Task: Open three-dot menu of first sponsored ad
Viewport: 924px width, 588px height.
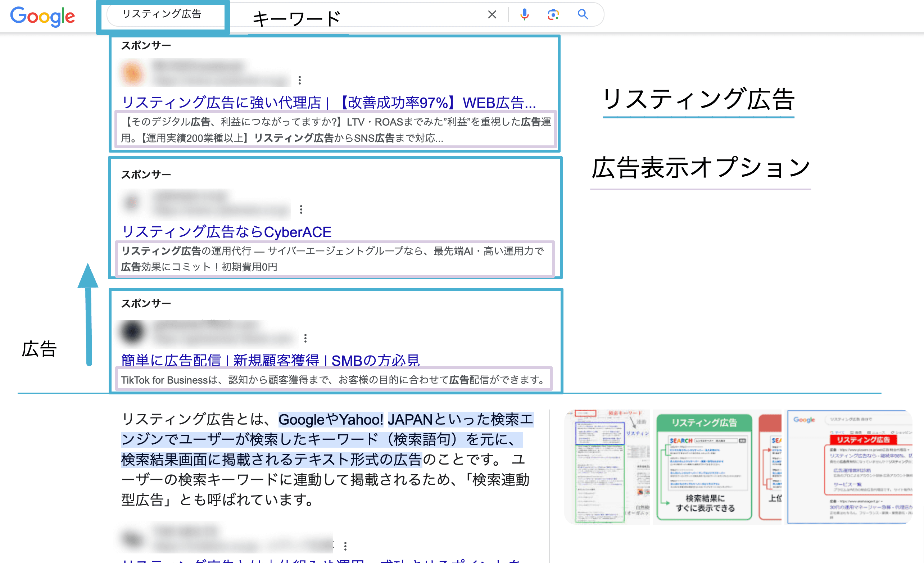Action: pyautogui.click(x=300, y=80)
